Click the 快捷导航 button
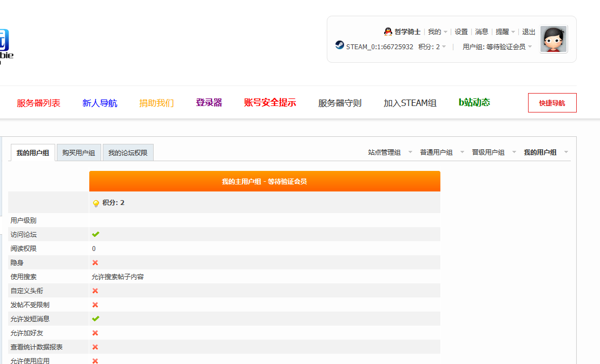 (x=552, y=103)
